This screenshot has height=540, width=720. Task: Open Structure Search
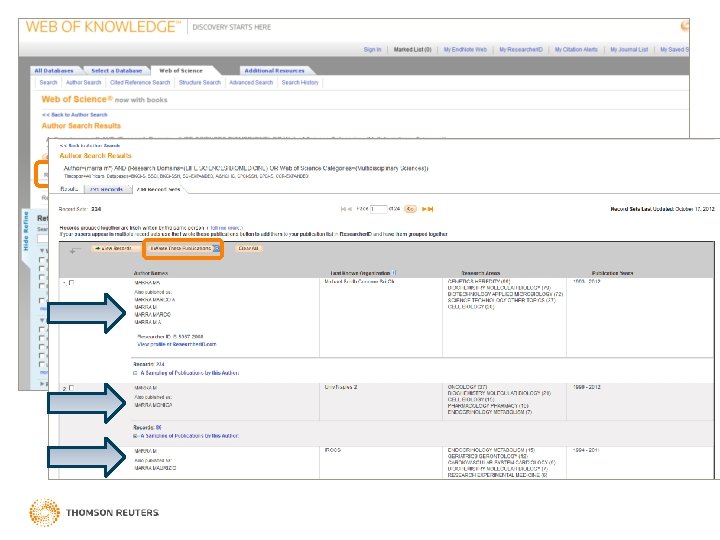tap(200, 83)
